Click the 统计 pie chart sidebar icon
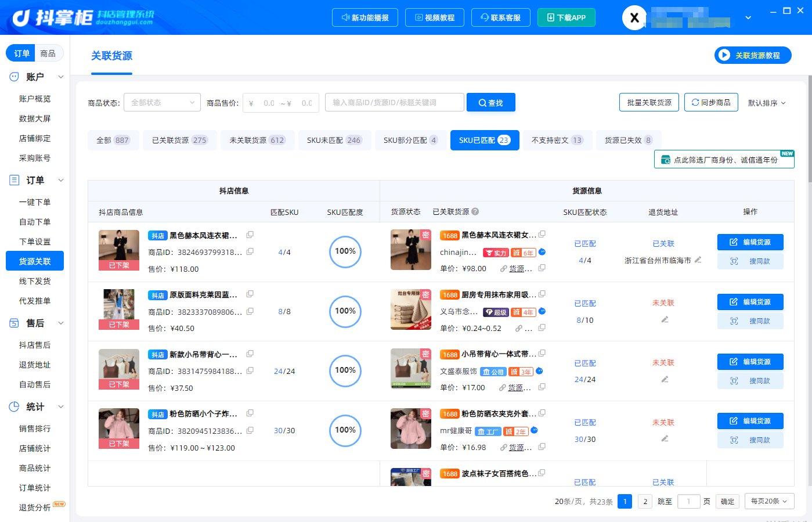The height and width of the screenshot is (522, 812). [x=14, y=406]
